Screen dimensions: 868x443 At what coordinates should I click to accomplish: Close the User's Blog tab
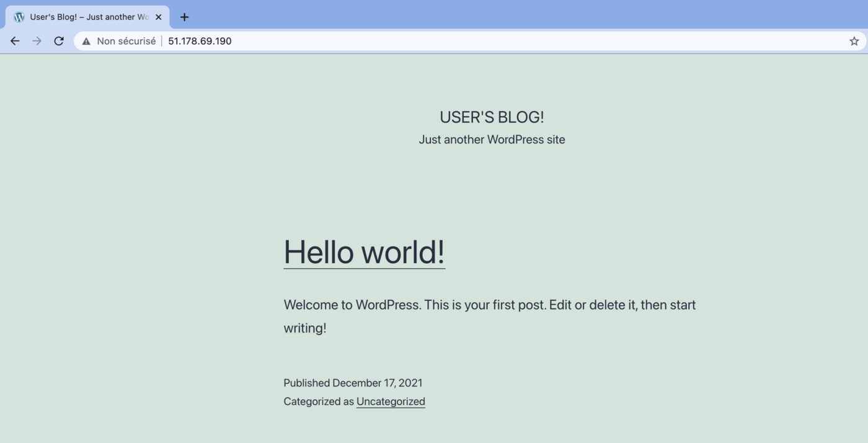(158, 17)
